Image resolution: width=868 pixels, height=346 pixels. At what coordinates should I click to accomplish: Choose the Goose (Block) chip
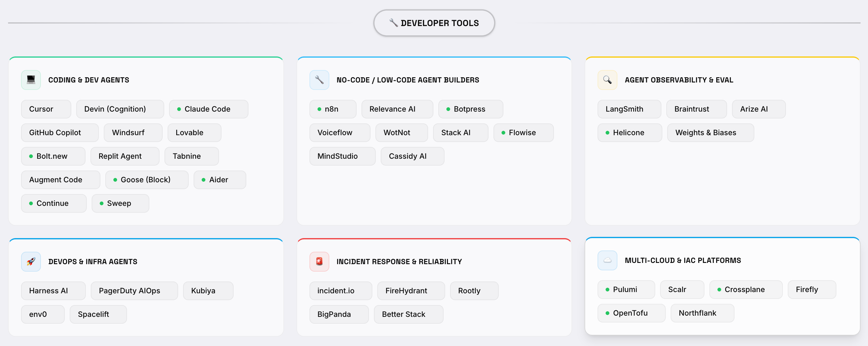(147, 180)
